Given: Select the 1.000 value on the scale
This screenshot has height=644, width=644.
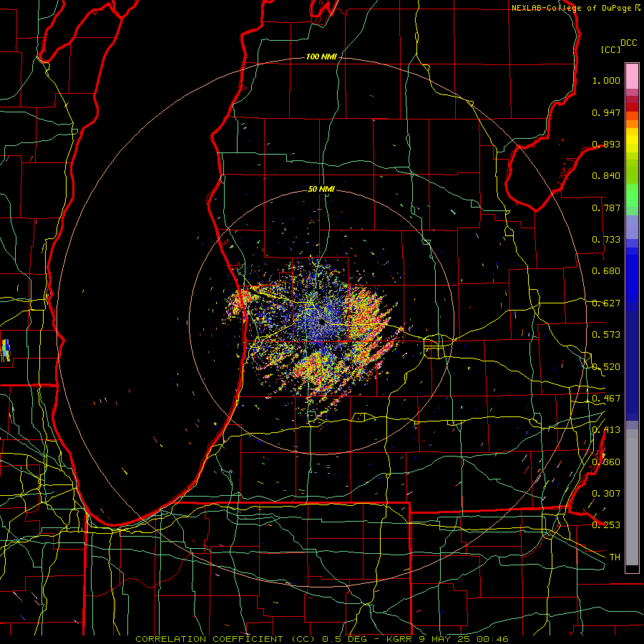Looking at the screenshot, I should (606, 80).
